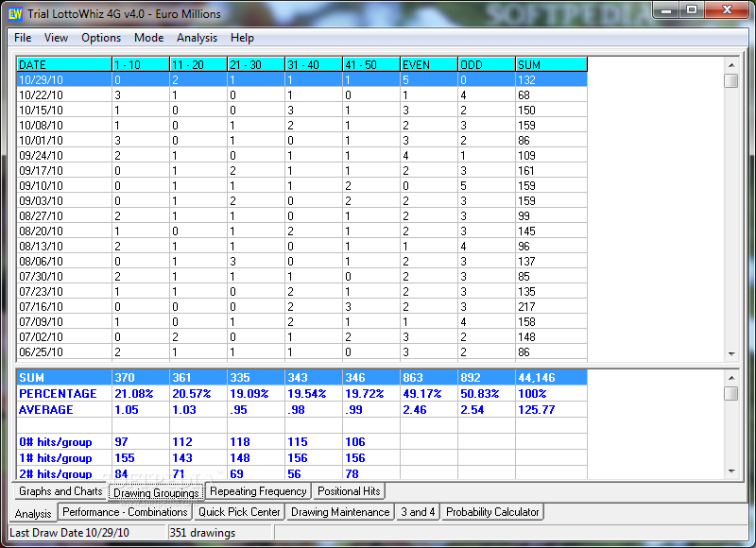Click the EVEN column header
Screen dimensions: 756x548
[x=429, y=64]
